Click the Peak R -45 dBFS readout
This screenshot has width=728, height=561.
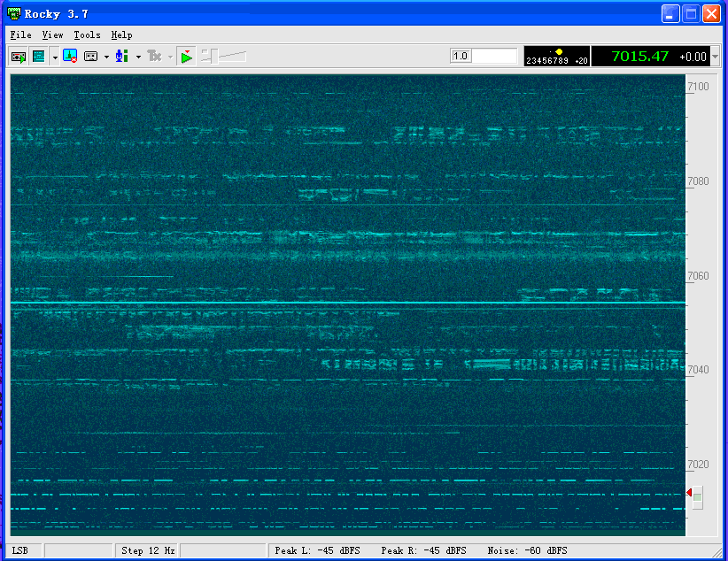tap(423, 550)
